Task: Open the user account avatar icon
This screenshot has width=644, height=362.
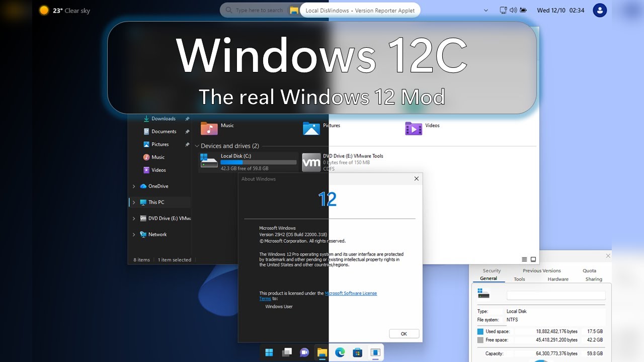Action: coord(600,10)
